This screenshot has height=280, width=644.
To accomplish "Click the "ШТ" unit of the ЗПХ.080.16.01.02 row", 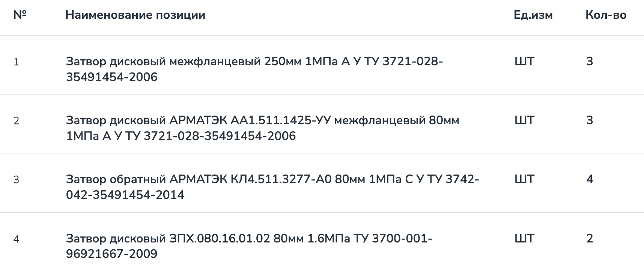I will [x=524, y=238].
